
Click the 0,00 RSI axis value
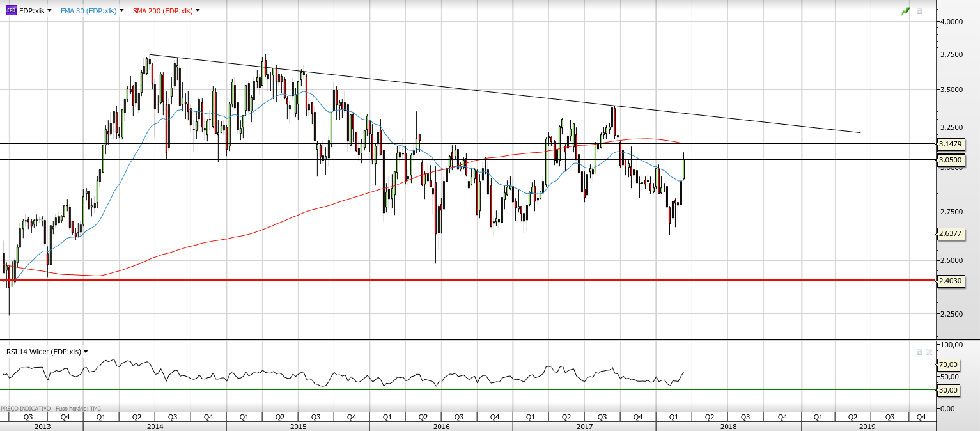tap(947, 409)
